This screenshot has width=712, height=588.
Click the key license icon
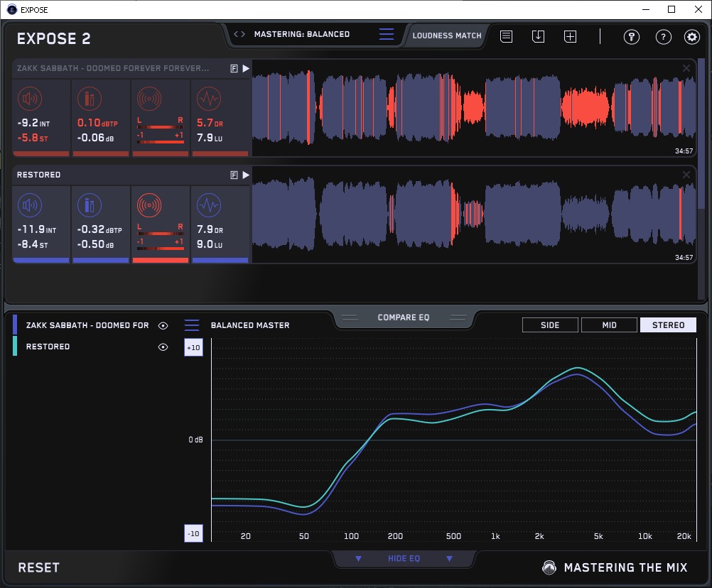coord(632,37)
